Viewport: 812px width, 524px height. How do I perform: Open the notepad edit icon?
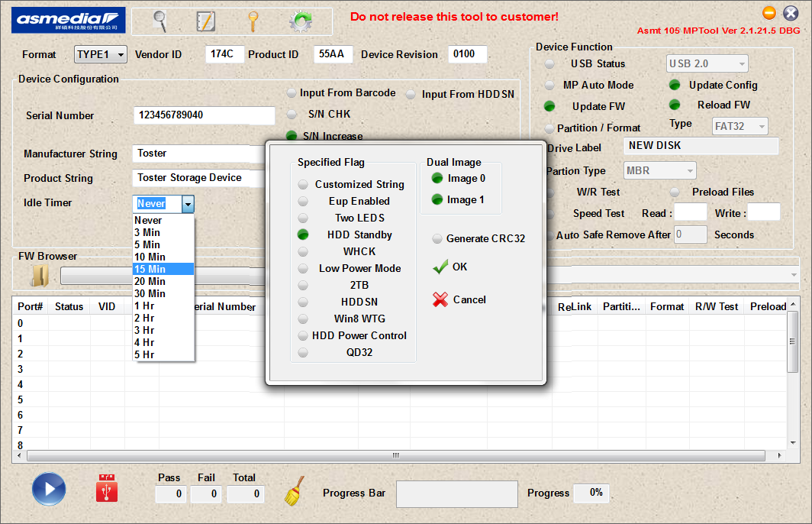point(205,21)
